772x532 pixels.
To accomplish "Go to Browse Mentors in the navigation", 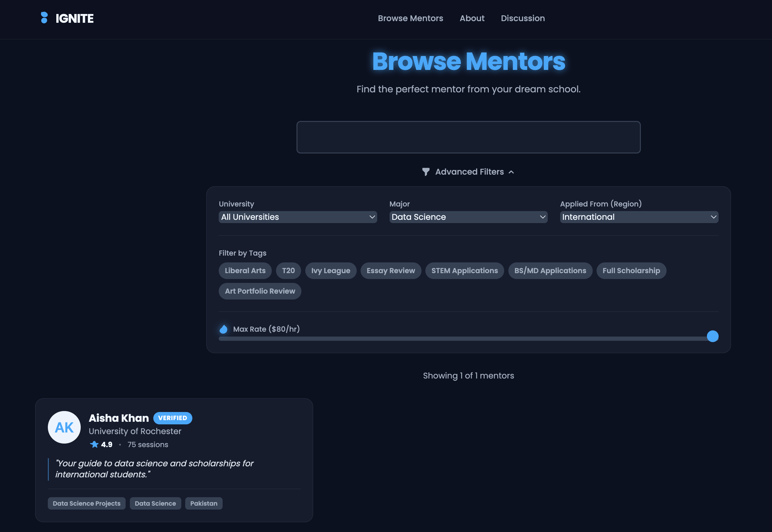I will tap(410, 18).
